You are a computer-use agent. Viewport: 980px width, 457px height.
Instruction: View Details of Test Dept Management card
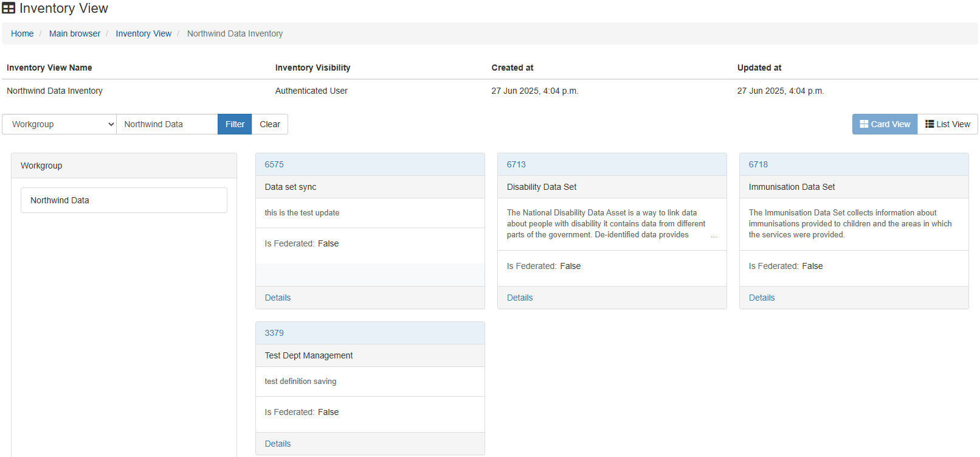tap(278, 444)
